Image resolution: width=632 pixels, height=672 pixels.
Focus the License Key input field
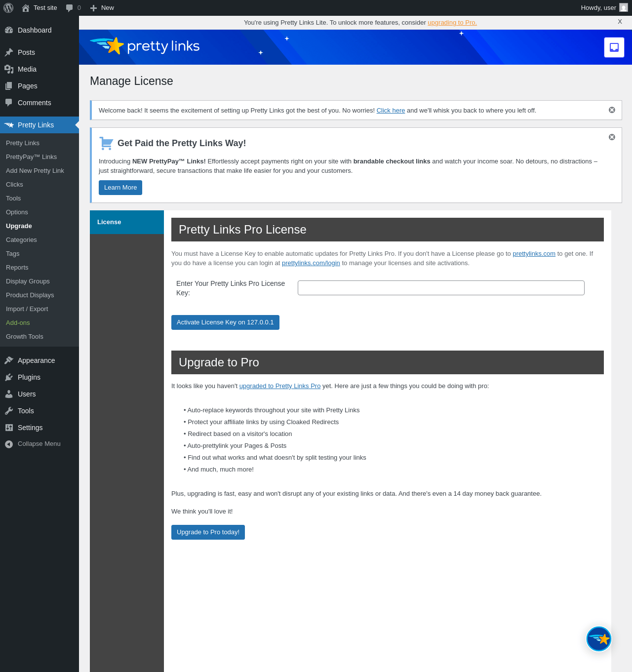tap(441, 288)
